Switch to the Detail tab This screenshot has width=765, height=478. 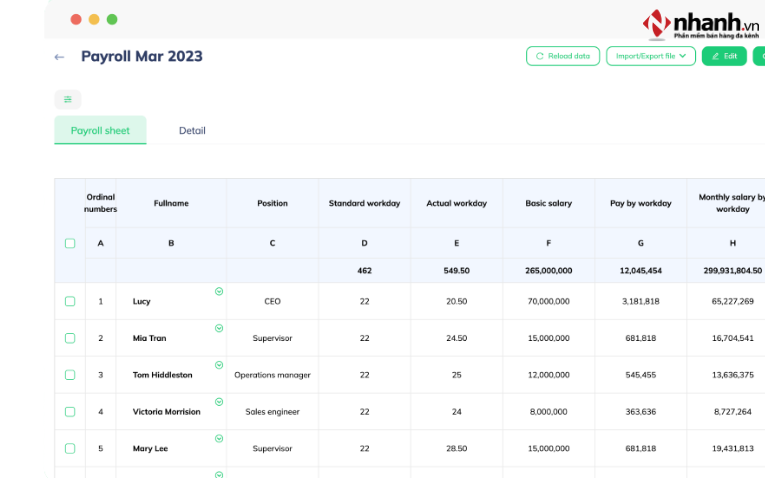tap(192, 130)
